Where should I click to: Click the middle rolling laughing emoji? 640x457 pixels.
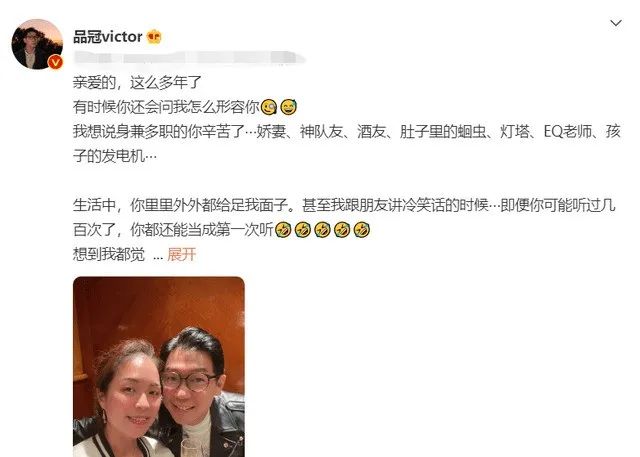322,230
